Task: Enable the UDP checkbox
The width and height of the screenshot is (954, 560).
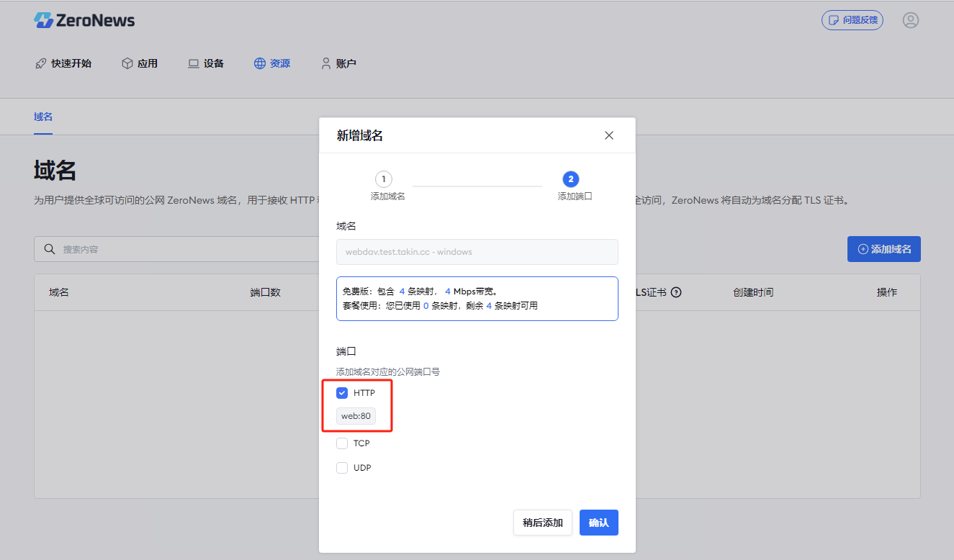Action: [342, 468]
